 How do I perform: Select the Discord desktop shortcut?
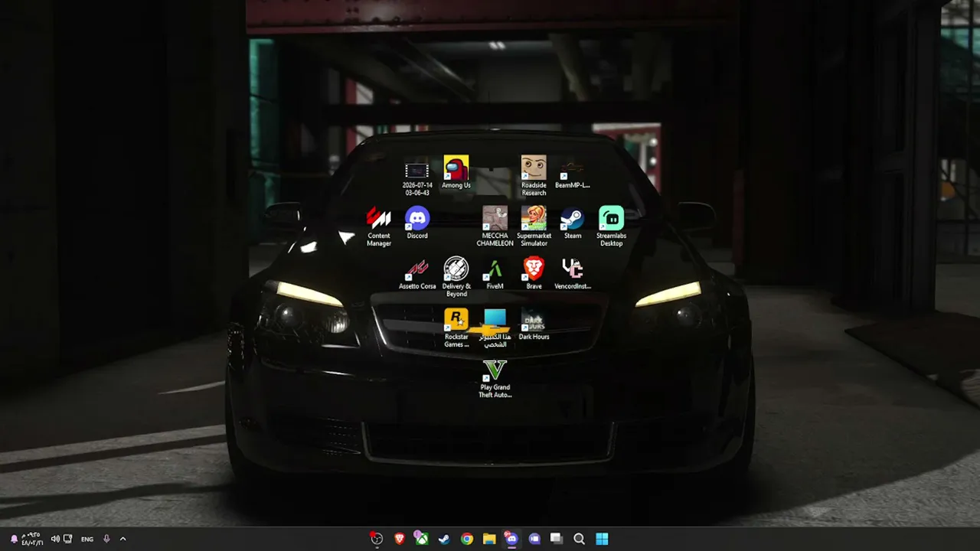click(x=417, y=223)
